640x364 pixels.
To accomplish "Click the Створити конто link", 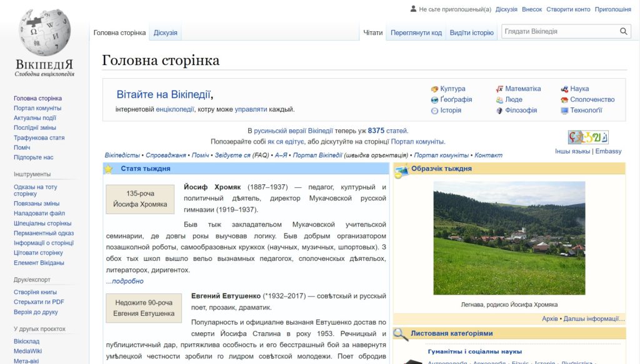I will pyautogui.click(x=568, y=9).
